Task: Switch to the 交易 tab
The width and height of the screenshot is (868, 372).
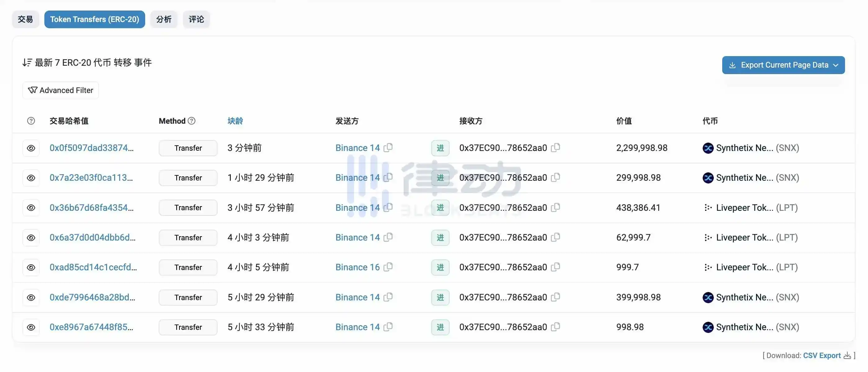Action: 25,19
